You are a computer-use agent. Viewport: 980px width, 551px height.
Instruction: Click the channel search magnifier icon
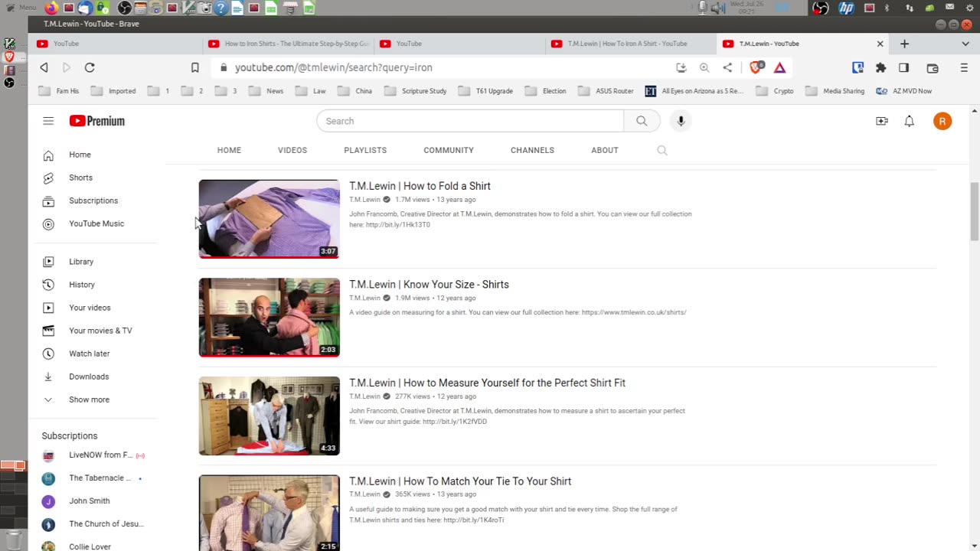[x=662, y=150]
